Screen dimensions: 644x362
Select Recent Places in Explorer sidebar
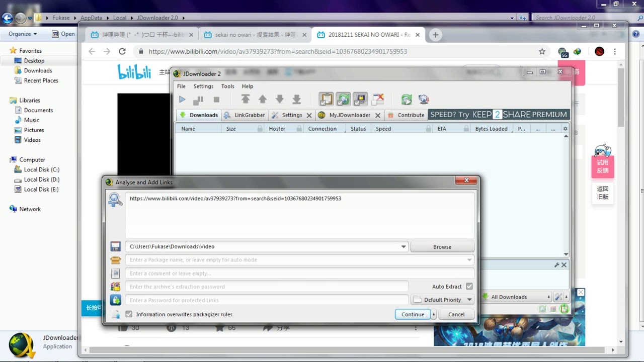41,80
